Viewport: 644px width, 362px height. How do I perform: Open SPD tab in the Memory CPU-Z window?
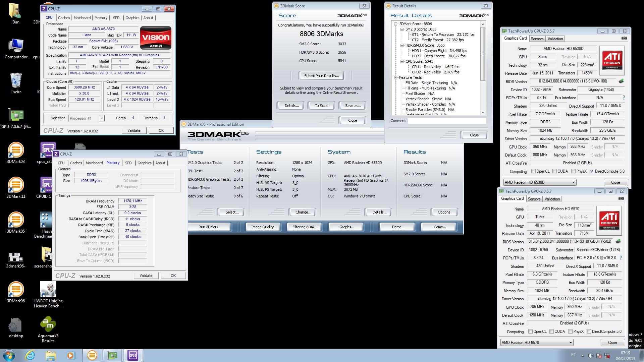tap(128, 163)
